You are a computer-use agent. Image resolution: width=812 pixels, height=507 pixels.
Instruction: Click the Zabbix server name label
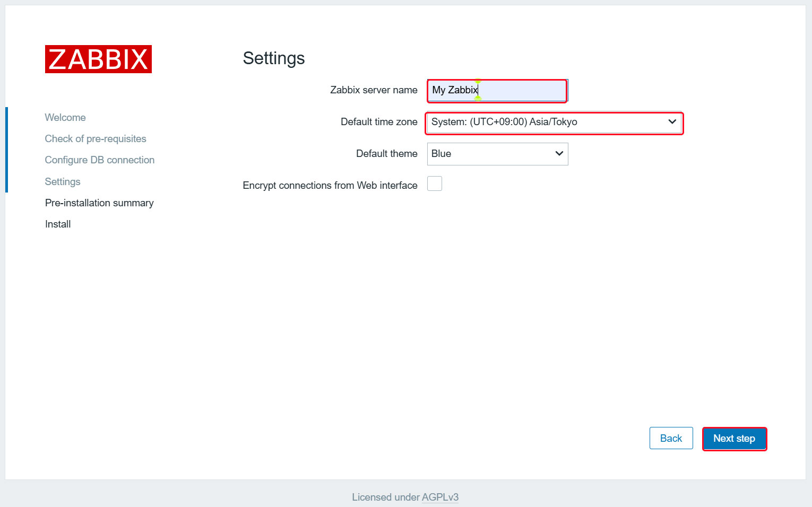(x=374, y=90)
